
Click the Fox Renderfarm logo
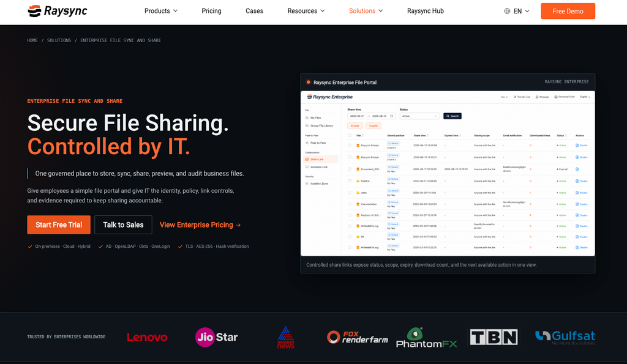pos(357,337)
